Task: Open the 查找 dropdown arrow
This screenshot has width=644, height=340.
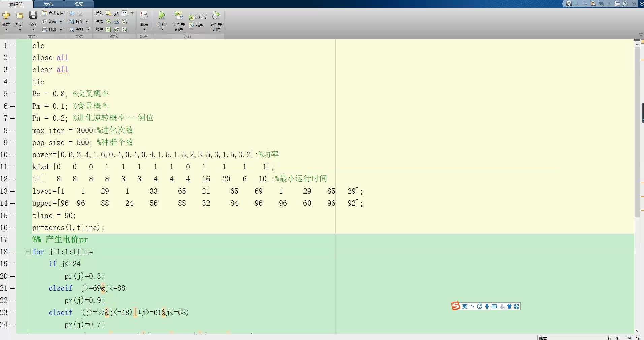Action: 88,29
